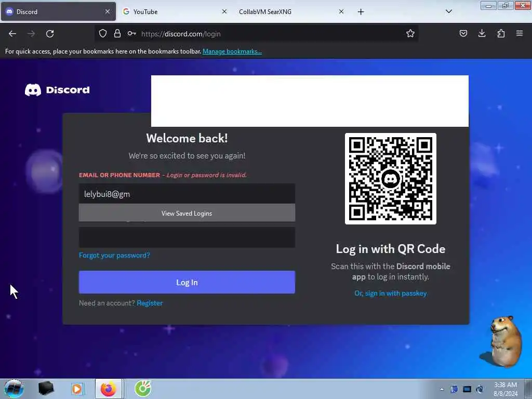Screen dimensions: 532x399
Task: Focus the email or phone number field
Action: point(187,194)
